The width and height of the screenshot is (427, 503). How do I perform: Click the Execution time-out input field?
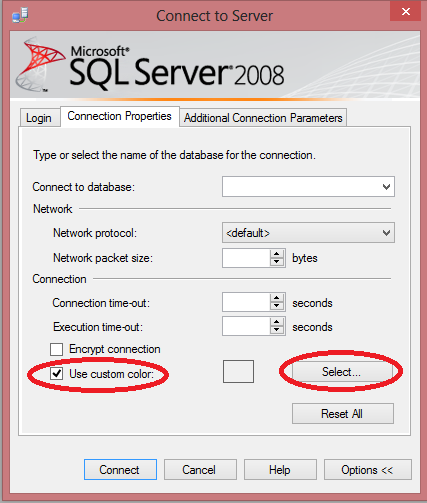[246, 326]
